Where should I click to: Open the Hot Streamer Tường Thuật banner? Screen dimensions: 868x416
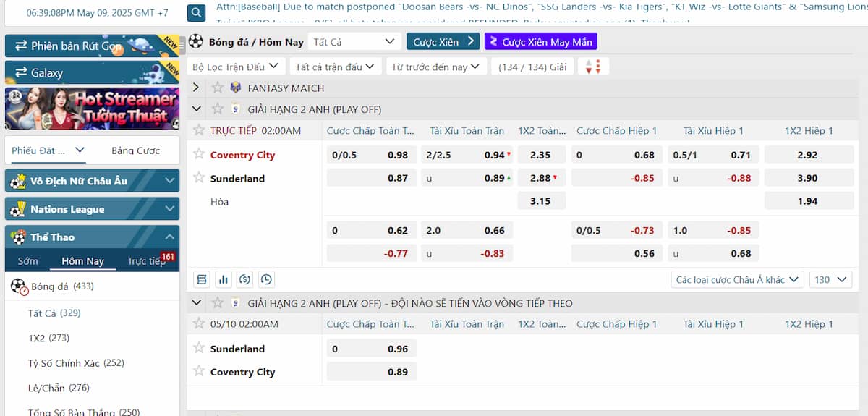(x=92, y=109)
